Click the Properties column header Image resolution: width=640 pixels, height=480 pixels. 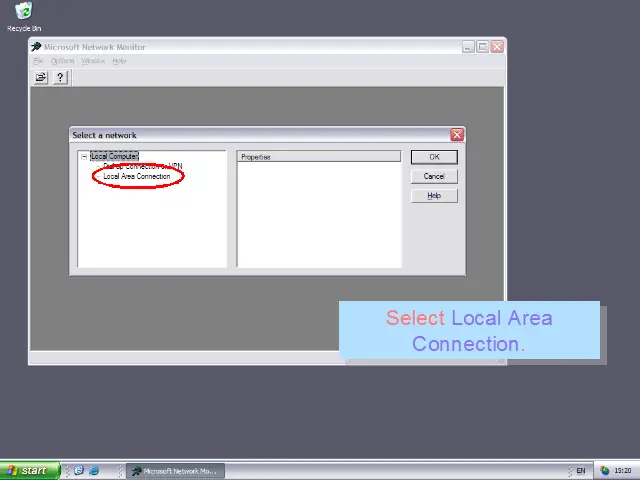click(x=319, y=157)
